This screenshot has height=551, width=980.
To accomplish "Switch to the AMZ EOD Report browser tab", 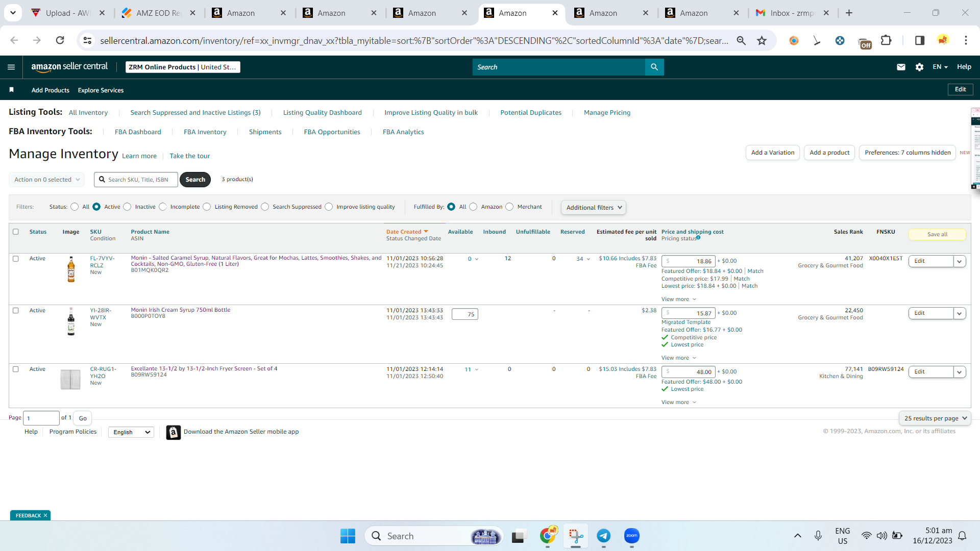I will pos(160,13).
